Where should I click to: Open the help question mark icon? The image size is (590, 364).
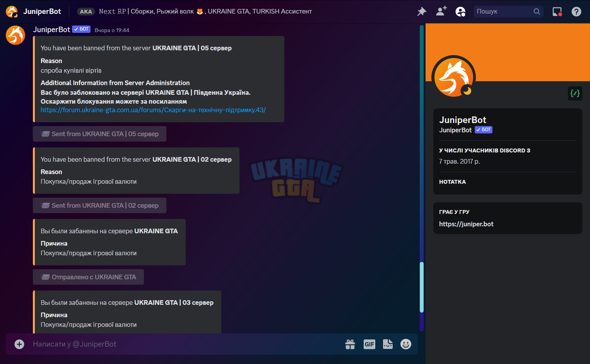(576, 12)
